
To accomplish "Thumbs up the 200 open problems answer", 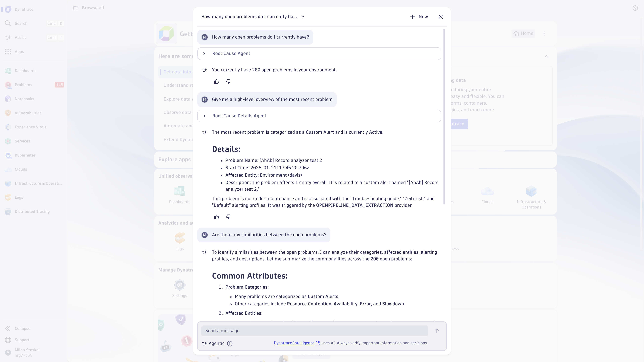I will [x=217, y=81].
